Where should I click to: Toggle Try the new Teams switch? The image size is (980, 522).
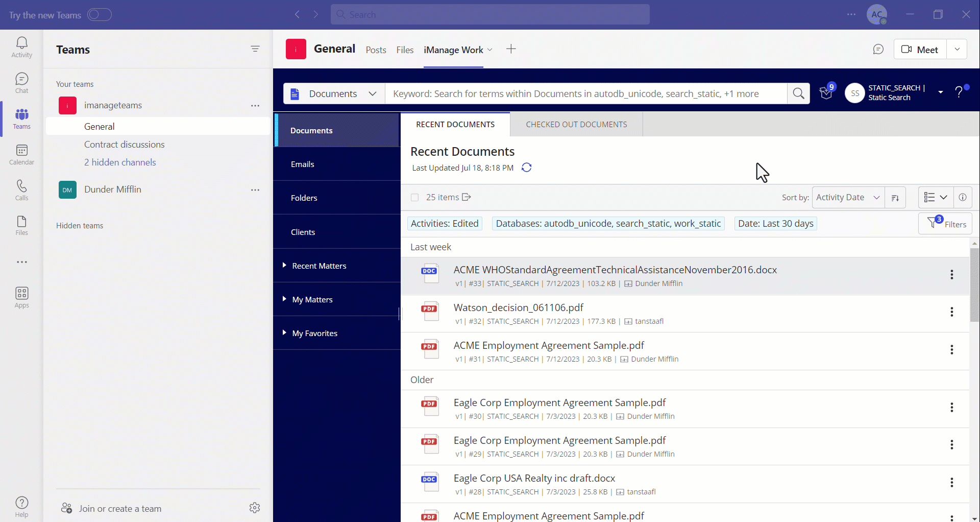[x=100, y=14]
